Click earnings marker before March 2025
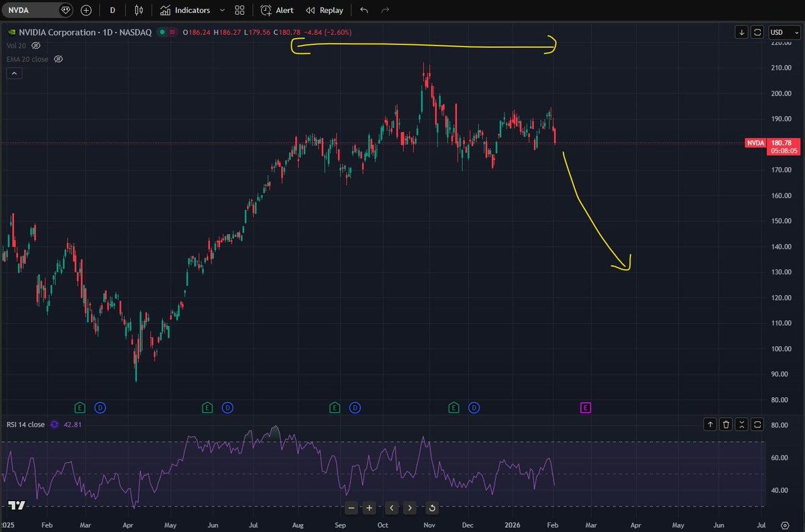The image size is (805, 532). [x=78, y=407]
